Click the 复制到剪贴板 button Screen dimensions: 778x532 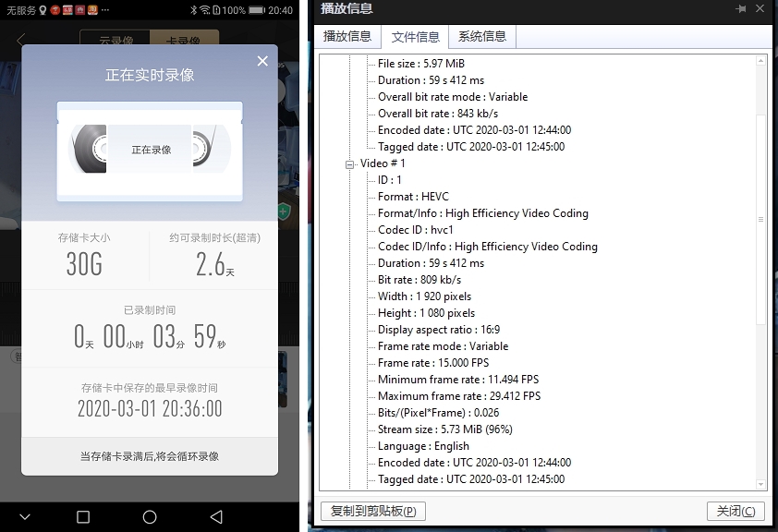372,512
